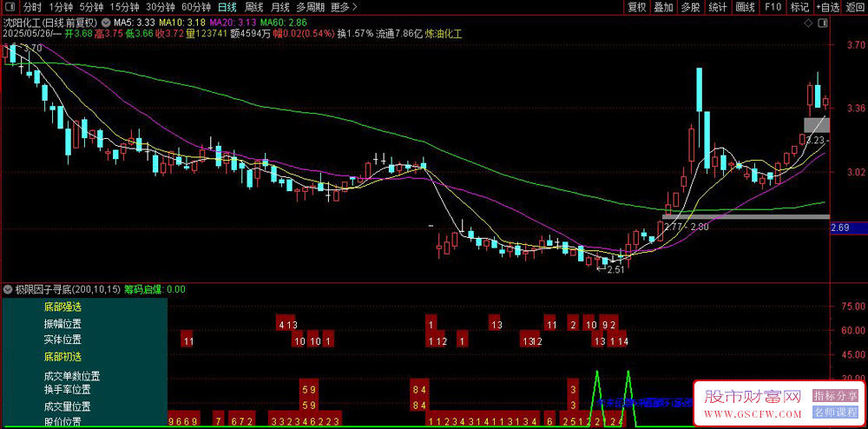The width and height of the screenshot is (868, 429).
Task: Click the 成交单数位置 label
Action: tap(72, 376)
